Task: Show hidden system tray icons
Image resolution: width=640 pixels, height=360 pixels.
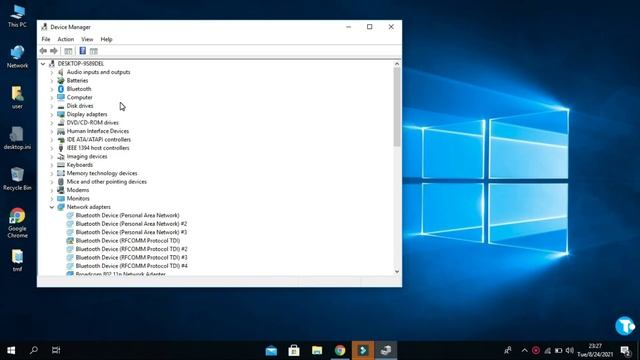Action: [x=524, y=350]
